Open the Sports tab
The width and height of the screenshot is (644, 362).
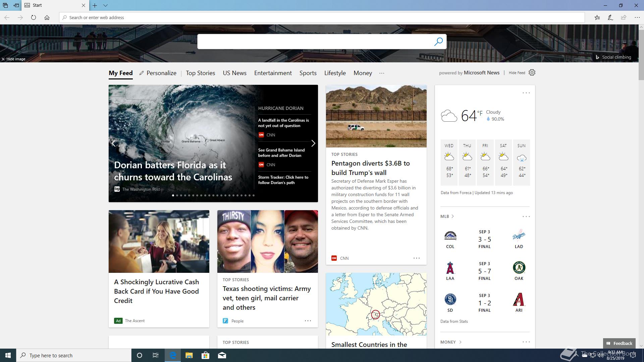(308, 73)
